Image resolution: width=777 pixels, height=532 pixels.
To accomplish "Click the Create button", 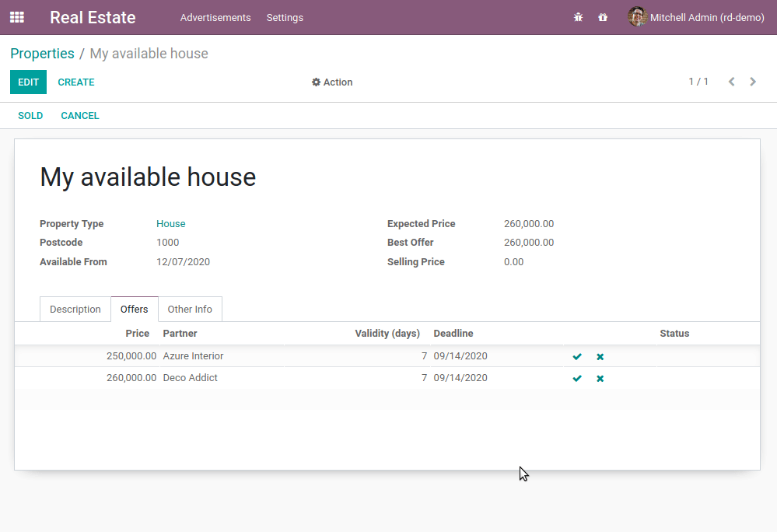I will 76,82.
